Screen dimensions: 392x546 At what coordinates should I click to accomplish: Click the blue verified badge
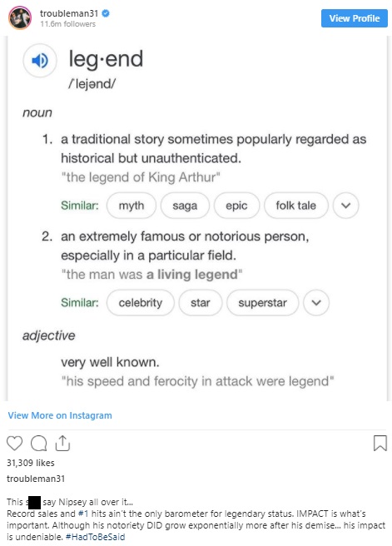(106, 13)
